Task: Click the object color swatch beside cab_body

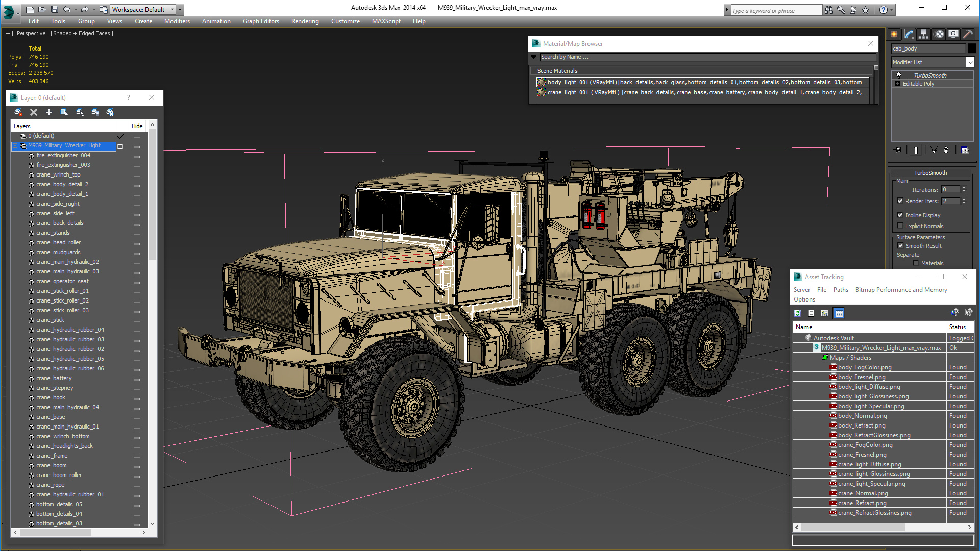Action: 971,48
